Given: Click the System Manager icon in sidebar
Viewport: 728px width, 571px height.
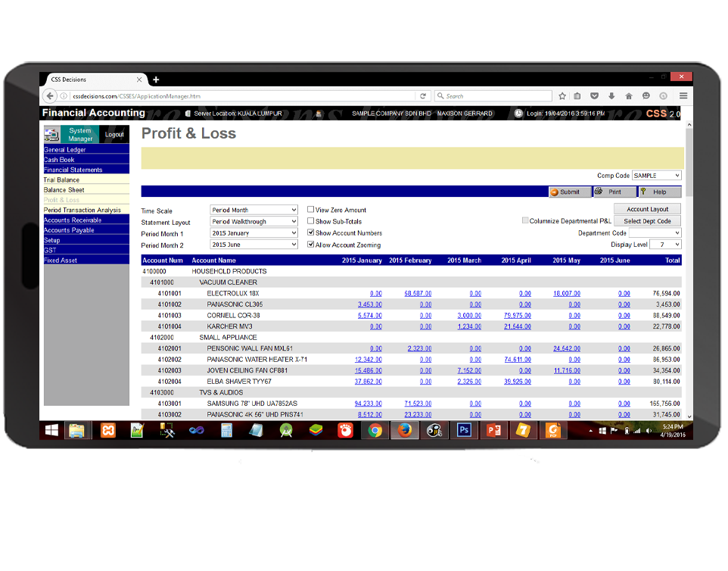Looking at the screenshot, I should click(51, 135).
